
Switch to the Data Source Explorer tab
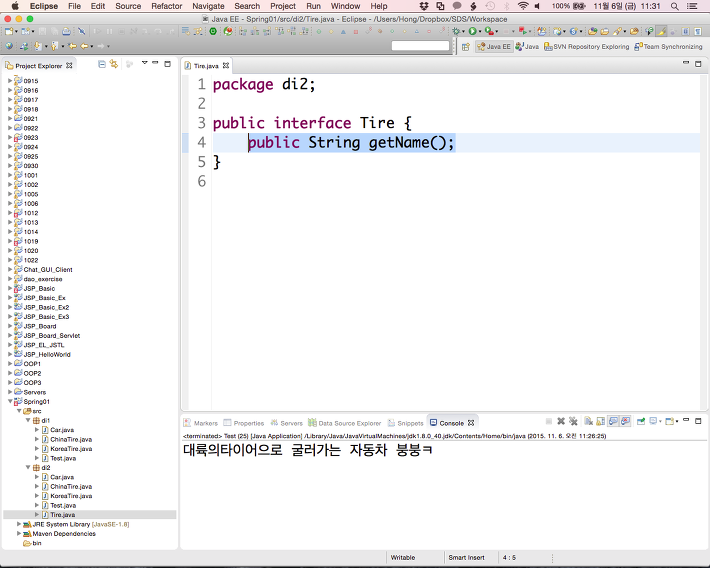click(x=345, y=423)
